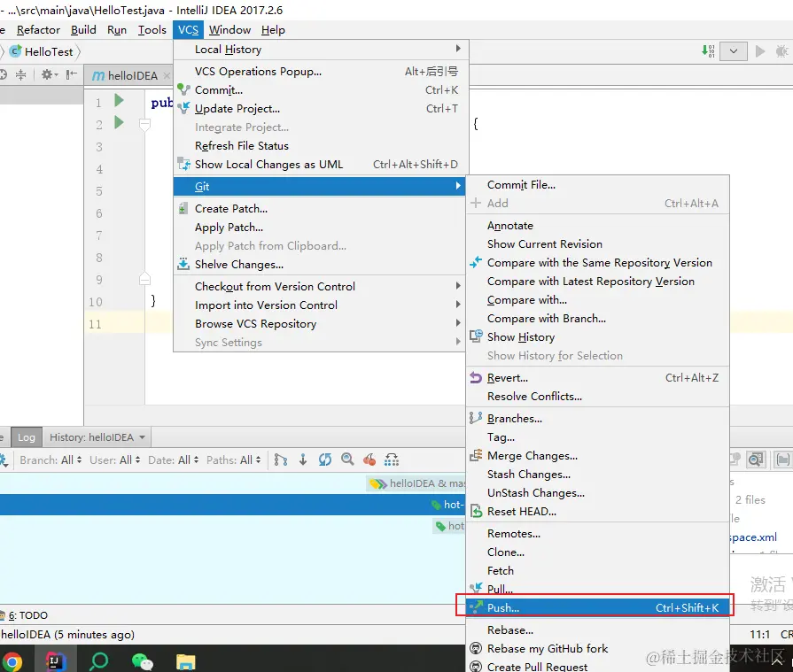Open the Build menu
793x672 pixels.
point(83,30)
